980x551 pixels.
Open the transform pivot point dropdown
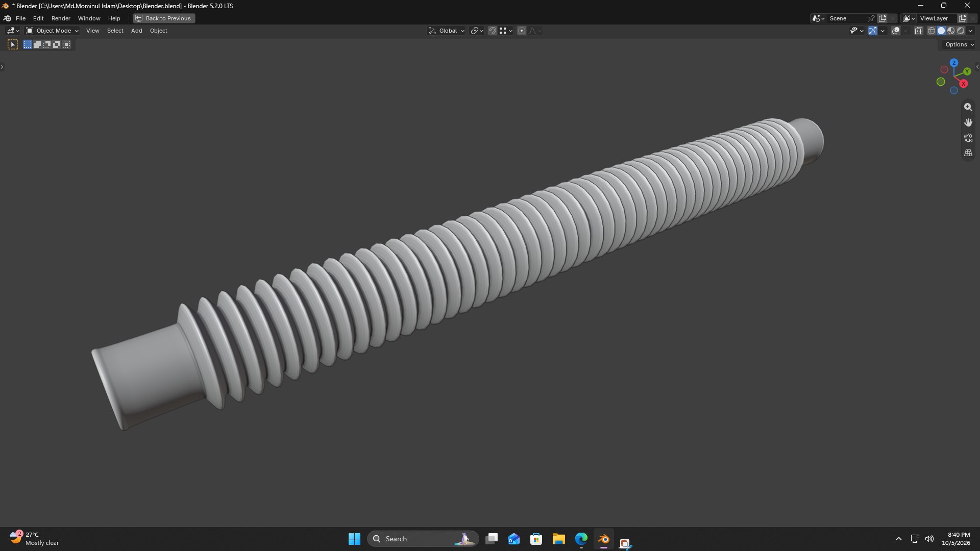[x=477, y=31]
